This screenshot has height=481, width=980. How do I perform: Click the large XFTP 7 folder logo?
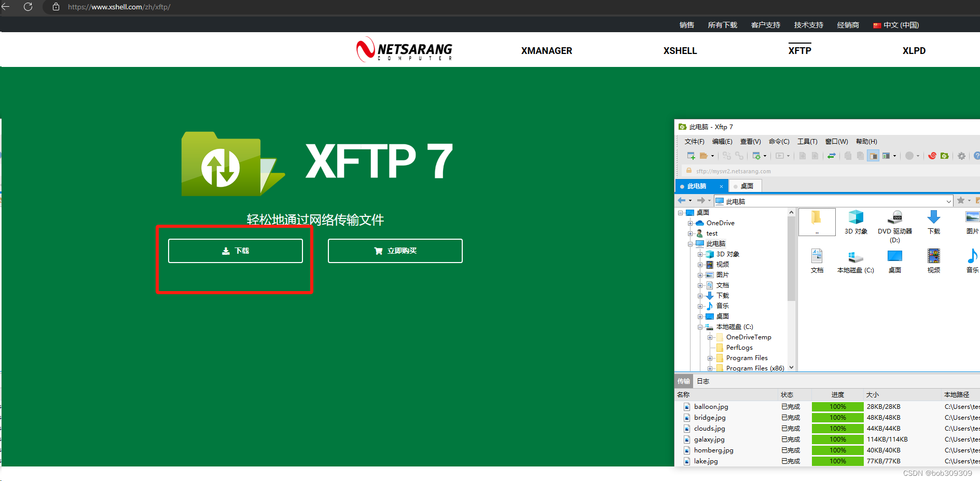233,164
